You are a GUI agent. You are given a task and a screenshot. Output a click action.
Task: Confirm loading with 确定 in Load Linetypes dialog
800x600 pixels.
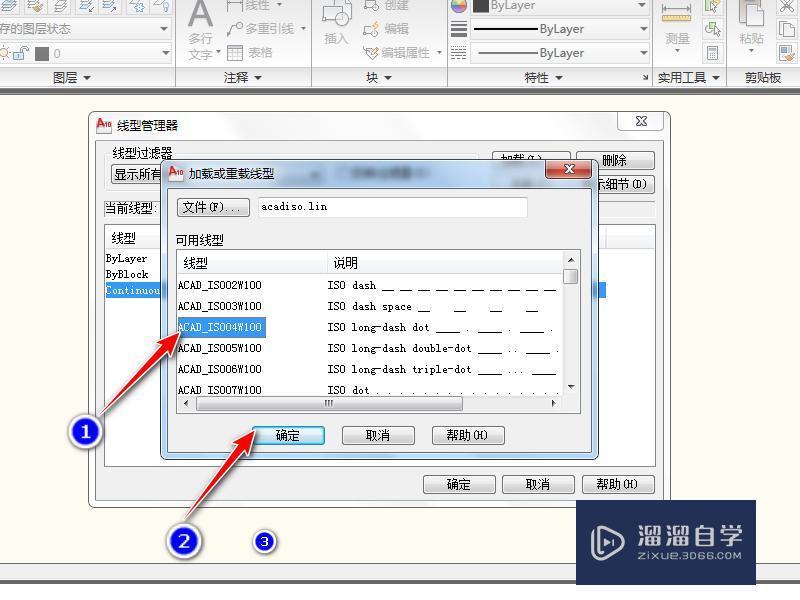click(x=288, y=435)
